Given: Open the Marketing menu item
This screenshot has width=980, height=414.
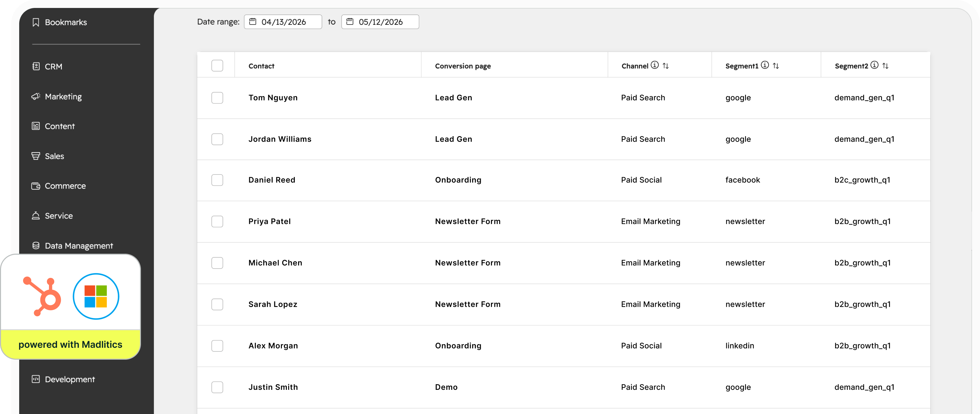Looking at the screenshot, I should [x=63, y=97].
